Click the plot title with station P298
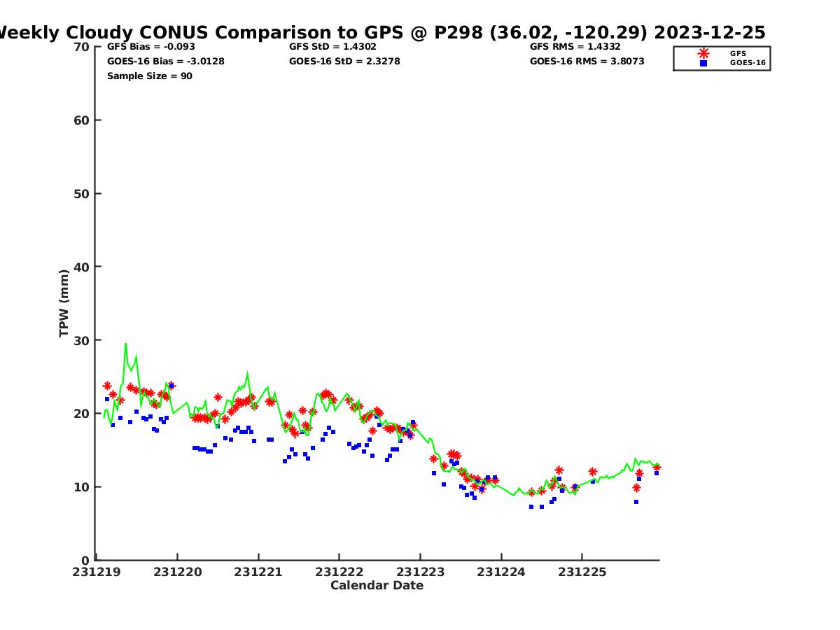Viewport: 840px width, 630px height. tap(381, 33)
